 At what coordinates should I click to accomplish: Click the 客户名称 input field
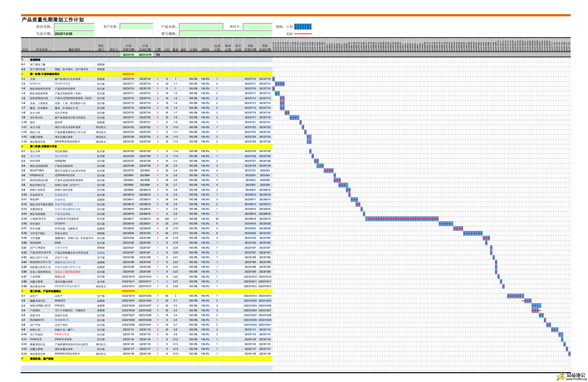[136, 26]
